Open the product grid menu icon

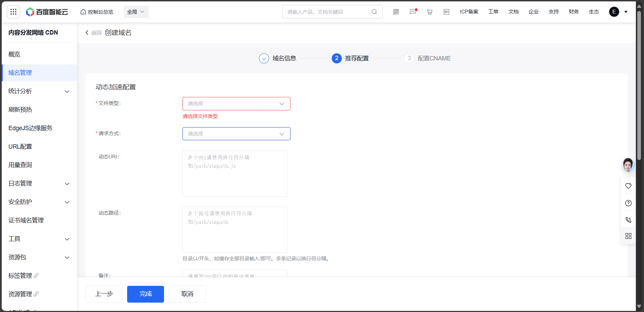pyautogui.click(x=13, y=12)
